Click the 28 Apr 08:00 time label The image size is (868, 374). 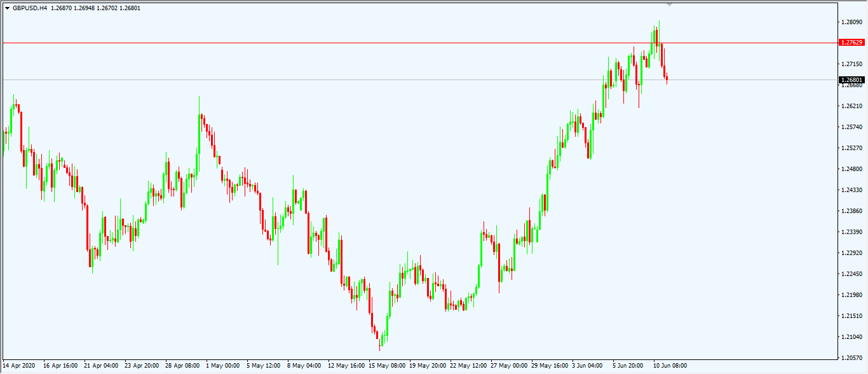[182, 366]
